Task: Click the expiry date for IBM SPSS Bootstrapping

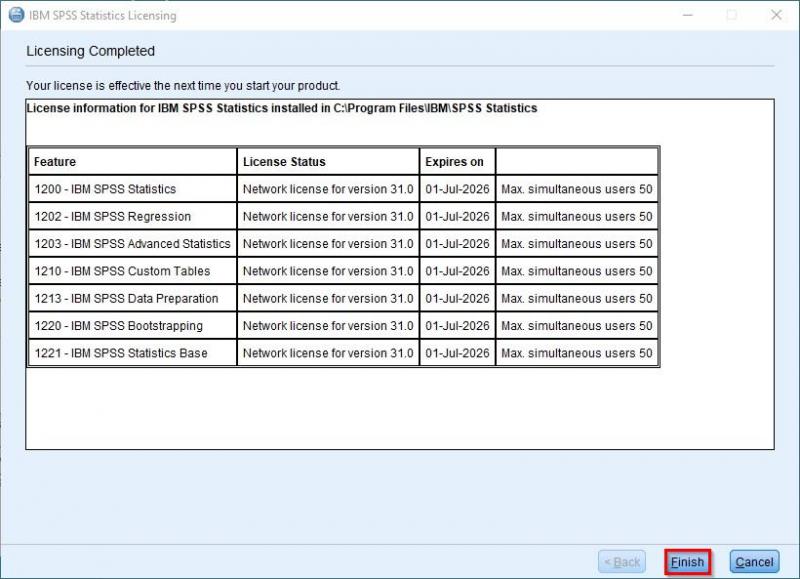Action: 457,326
